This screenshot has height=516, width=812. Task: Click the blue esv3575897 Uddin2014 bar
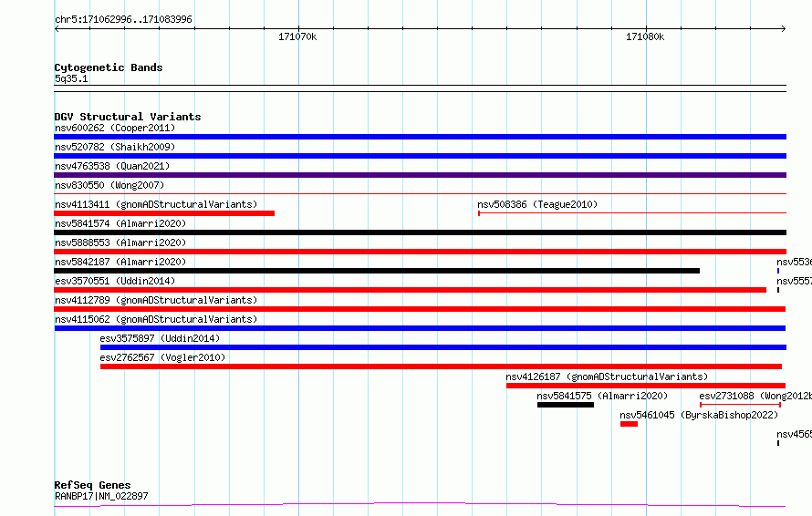(443, 347)
